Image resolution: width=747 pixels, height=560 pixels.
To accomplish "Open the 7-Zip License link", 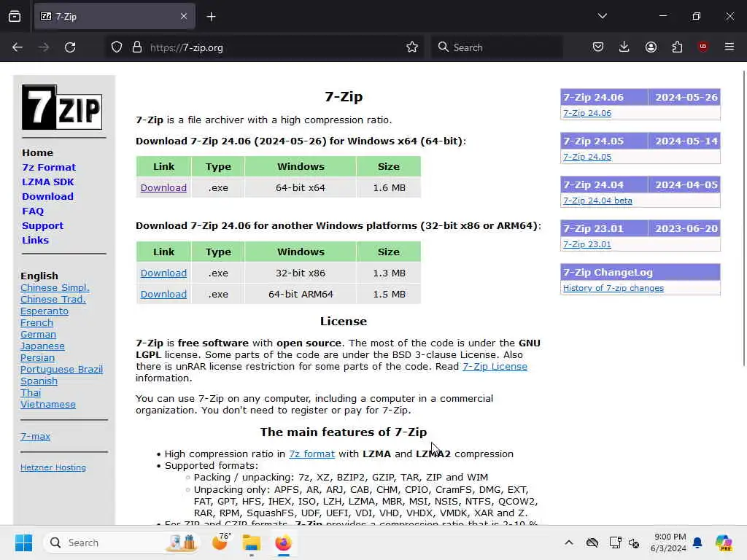I will click(x=495, y=366).
